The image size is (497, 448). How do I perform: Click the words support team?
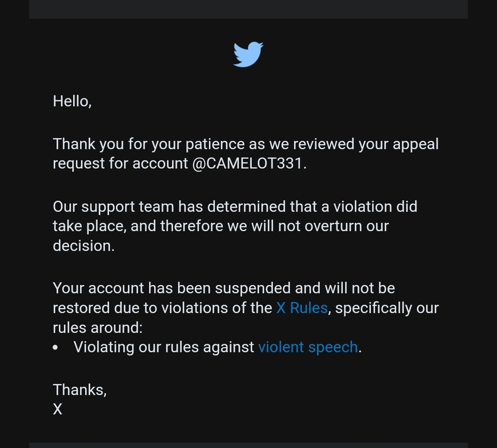tap(127, 207)
